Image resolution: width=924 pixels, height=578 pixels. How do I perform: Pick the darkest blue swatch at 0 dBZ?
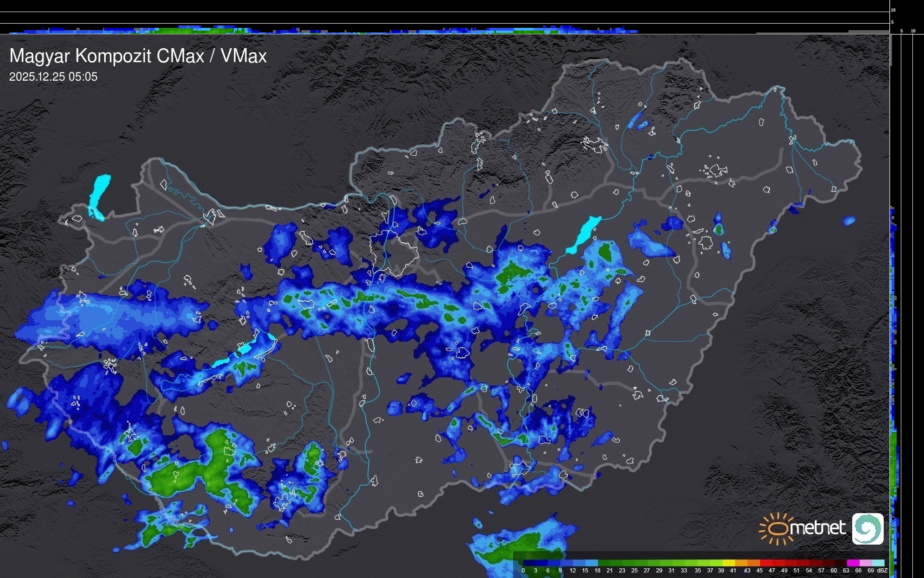pyautogui.click(x=529, y=563)
